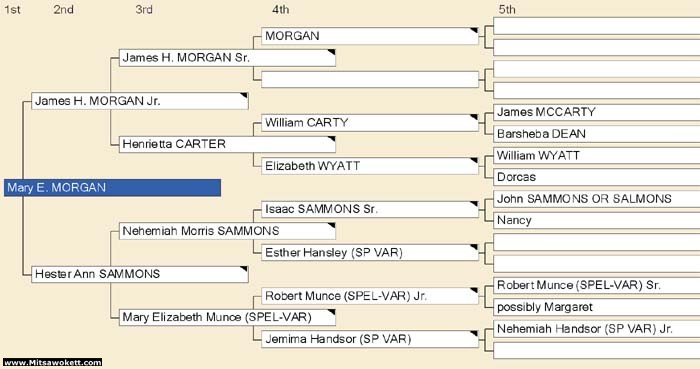Open Barsheba DEAN ancestor entry

click(x=596, y=134)
